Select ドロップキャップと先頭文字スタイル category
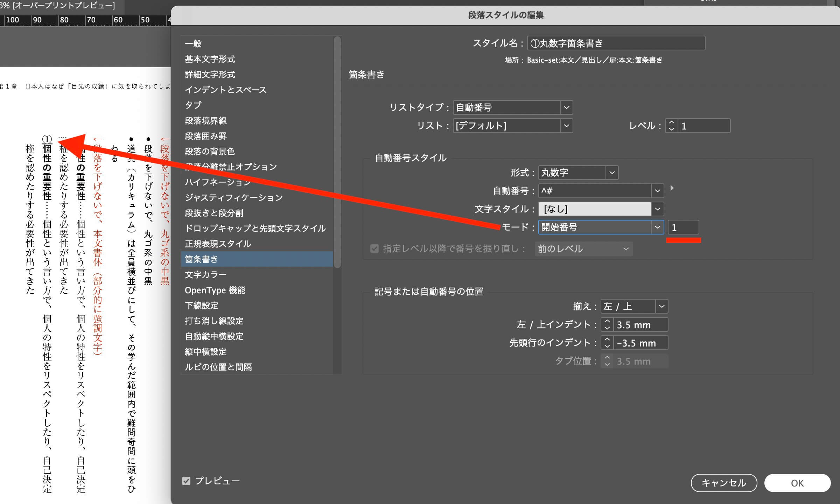The width and height of the screenshot is (840, 504). click(x=255, y=229)
